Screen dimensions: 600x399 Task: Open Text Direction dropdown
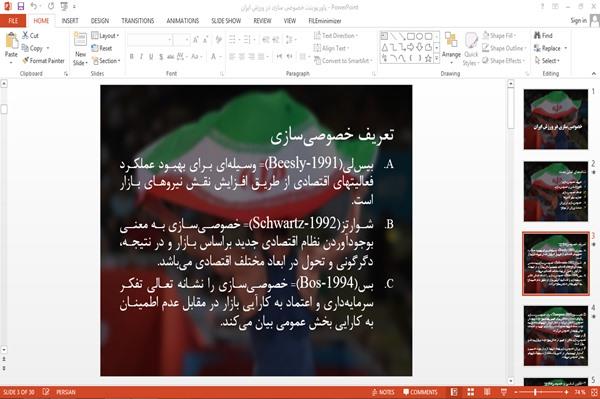(336, 36)
